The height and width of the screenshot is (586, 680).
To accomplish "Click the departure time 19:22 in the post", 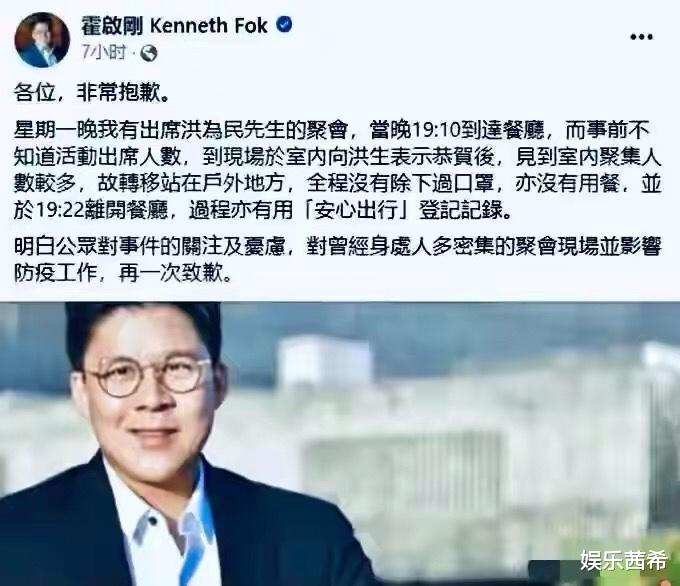I will [x=61, y=211].
